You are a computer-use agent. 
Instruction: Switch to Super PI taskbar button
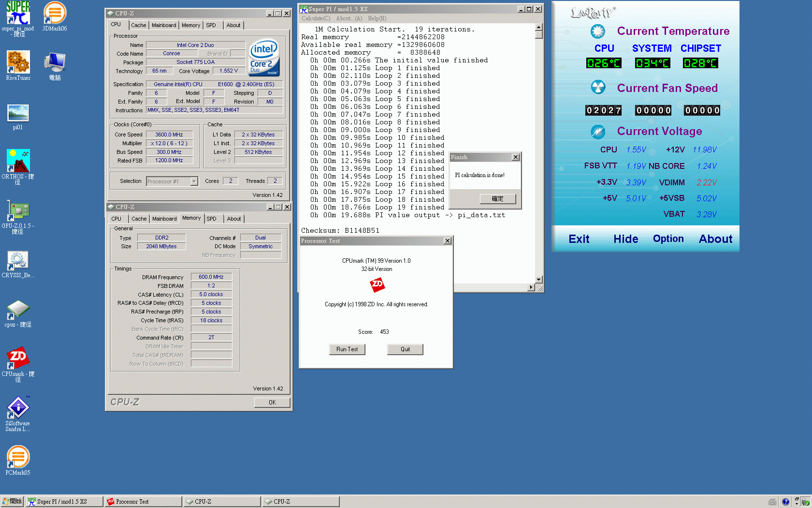[x=64, y=502]
